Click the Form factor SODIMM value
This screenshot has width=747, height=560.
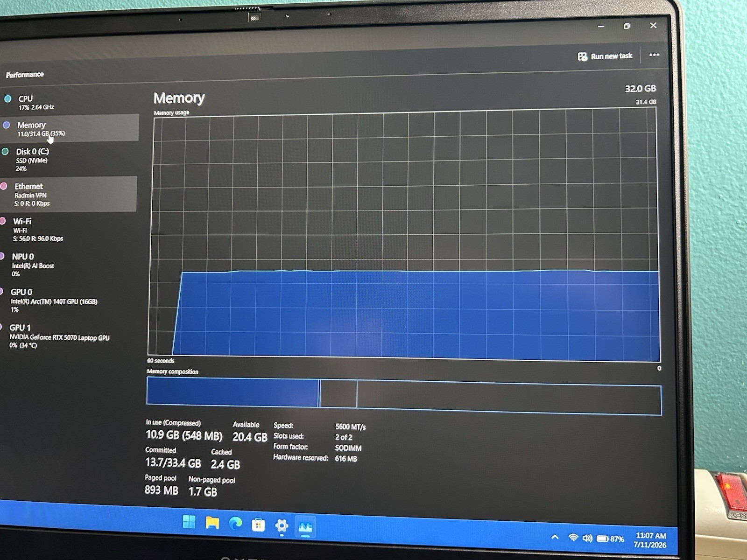click(x=348, y=448)
